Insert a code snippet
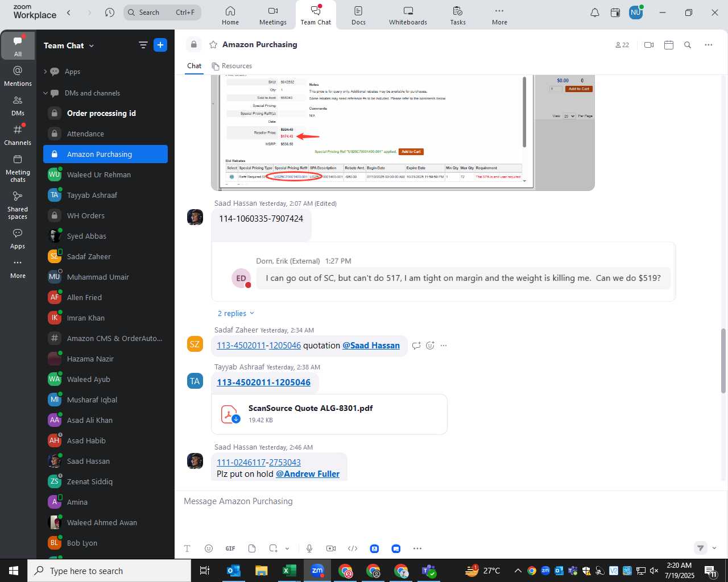This screenshot has height=582, width=728. [353, 548]
